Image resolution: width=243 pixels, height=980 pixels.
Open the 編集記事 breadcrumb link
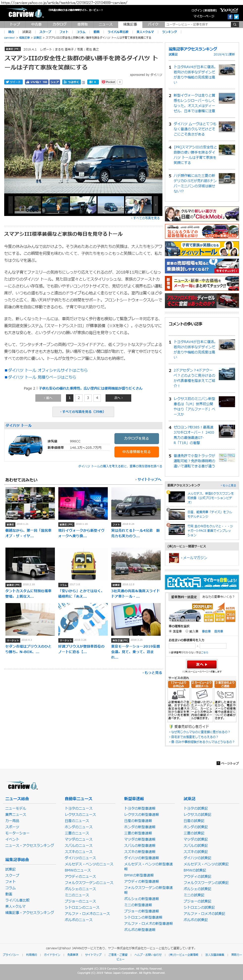pyautogui.click(x=24, y=38)
